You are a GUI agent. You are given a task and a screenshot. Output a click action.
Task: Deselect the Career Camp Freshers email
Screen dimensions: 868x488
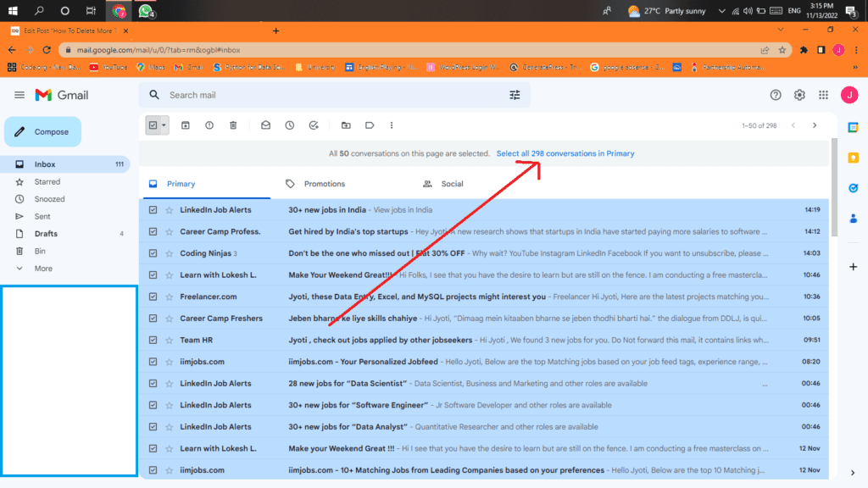153,319
